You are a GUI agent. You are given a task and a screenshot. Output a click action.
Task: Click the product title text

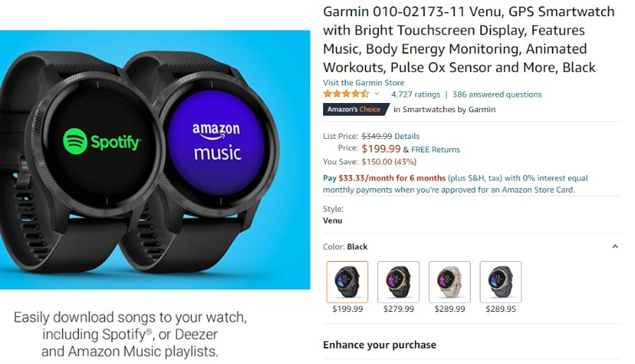pos(468,40)
